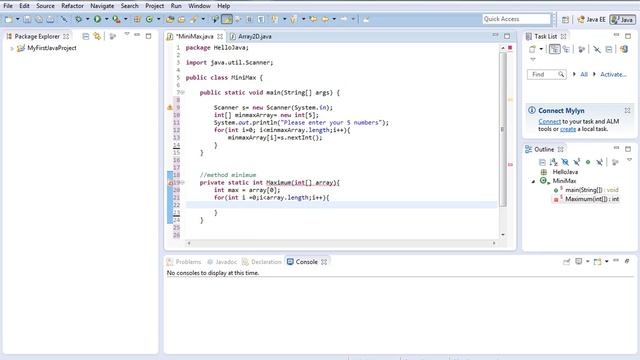Run the program with green Run button
Image resolution: width=640 pixels, height=360 pixels.
click(x=97, y=19)
